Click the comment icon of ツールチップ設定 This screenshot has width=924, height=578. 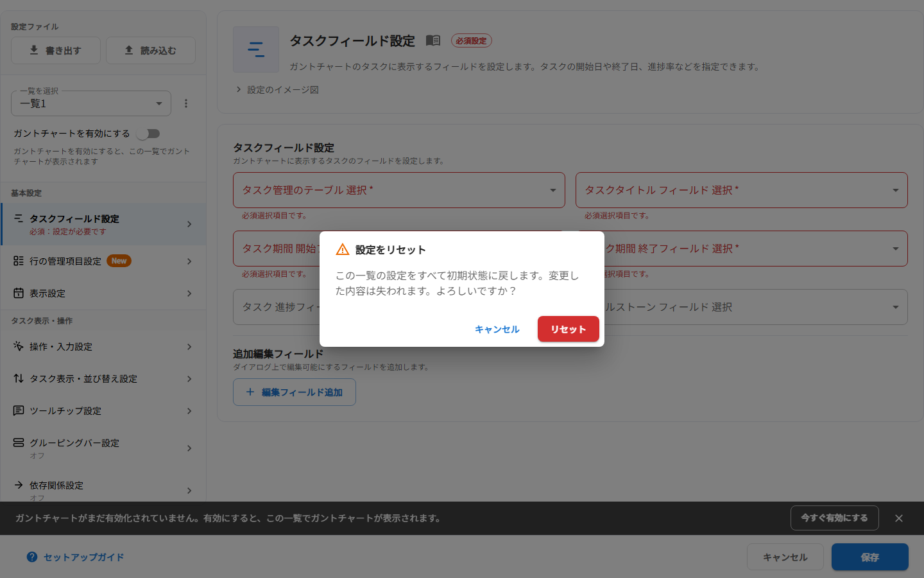[19, 410]
